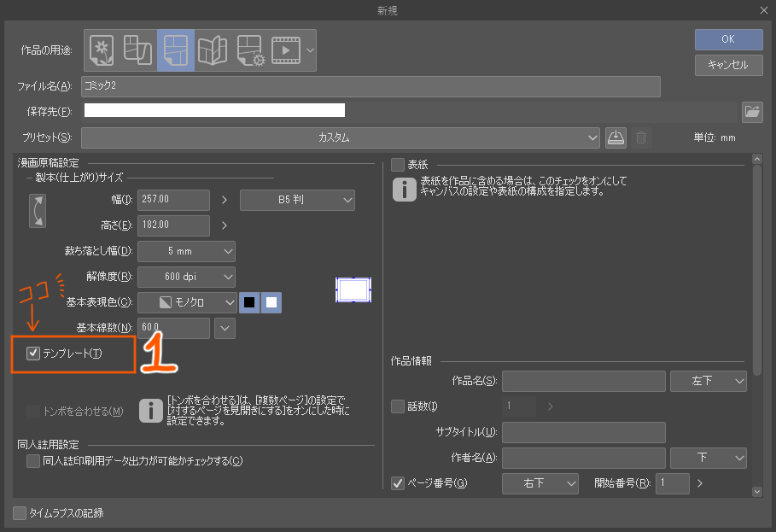
Task: Enable the 表紙 cover checkbox
Action: 398,166
